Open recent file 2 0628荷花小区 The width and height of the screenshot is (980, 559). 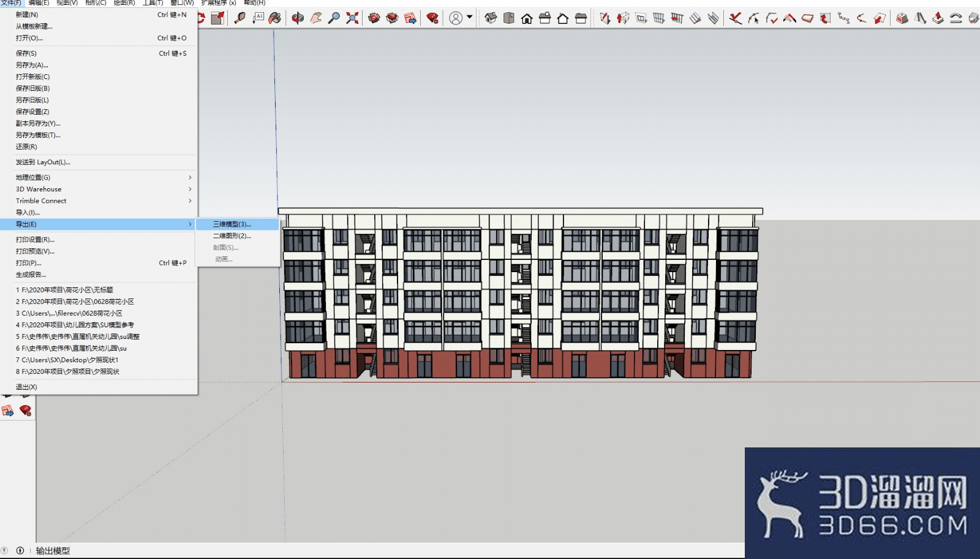click(99, 302)
